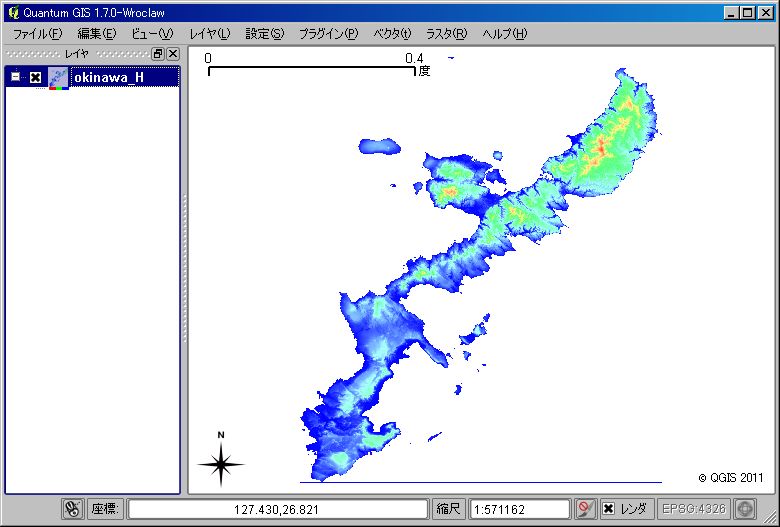
Task: Click the coordinate field showing 127.430,26.821
Action: 277,509
